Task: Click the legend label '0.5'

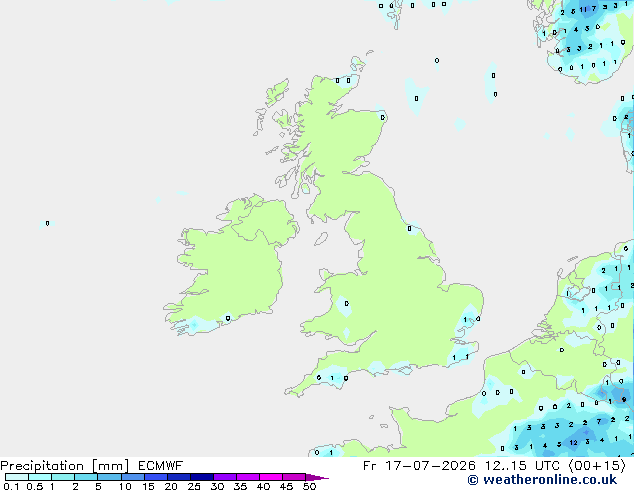Action: tap(34, 486)
